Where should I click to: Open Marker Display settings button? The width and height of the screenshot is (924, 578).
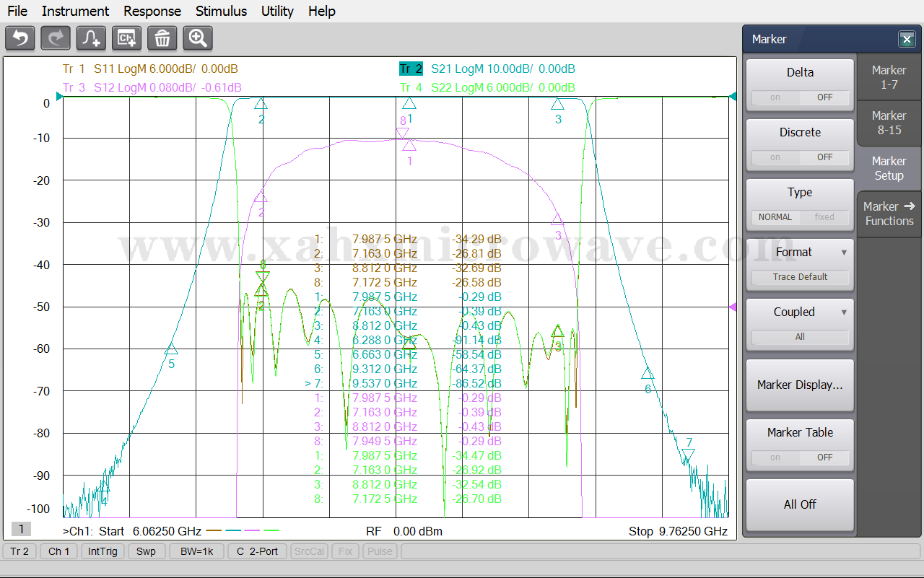coord(800,385)
